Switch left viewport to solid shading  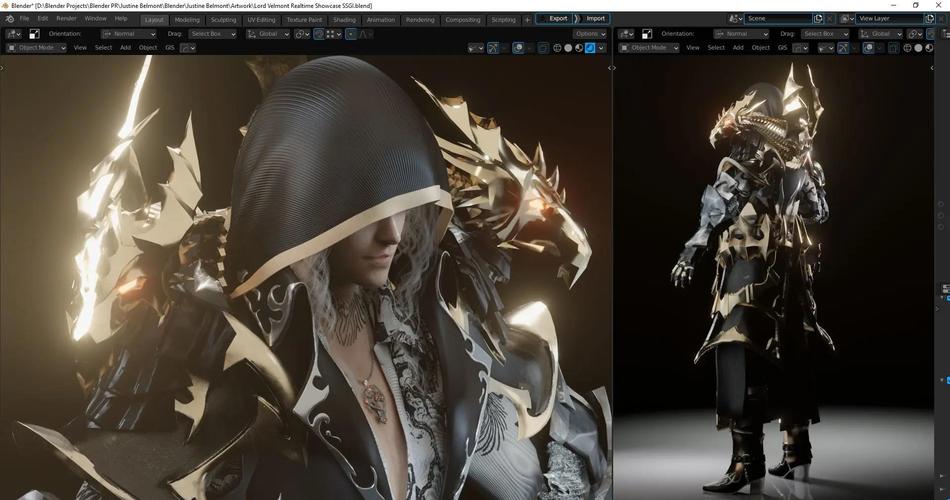click(568, 47)
